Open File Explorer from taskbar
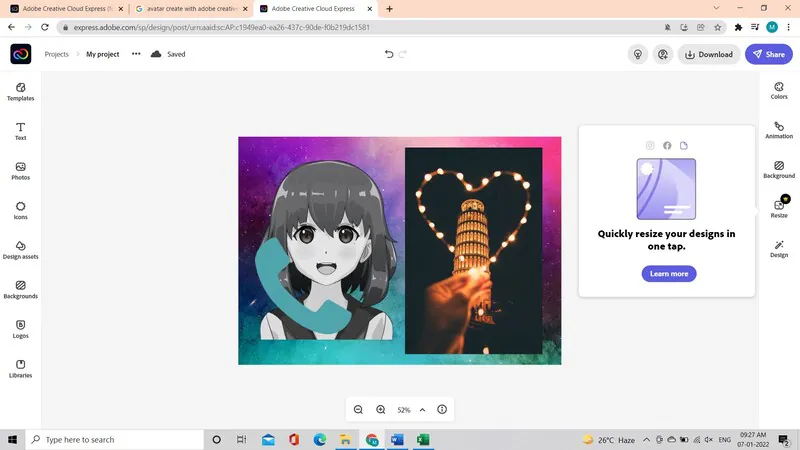Image resolution: width=800 pixels, height=450 pixels. (x=345, y=439)
